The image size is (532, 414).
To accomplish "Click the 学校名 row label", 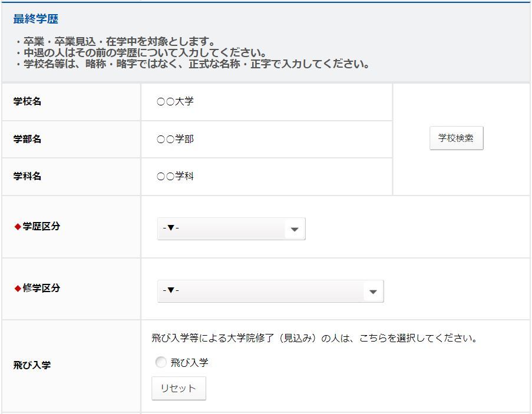I will [28, 102].
